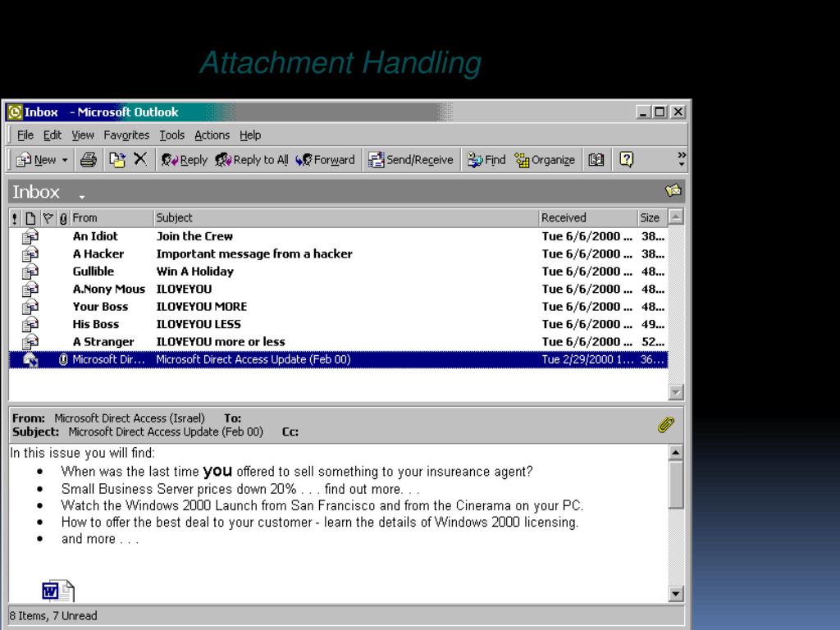840x630 pixels.
Task: Click preview pane scroll up arrow
Action: click(x=676, y=453)
